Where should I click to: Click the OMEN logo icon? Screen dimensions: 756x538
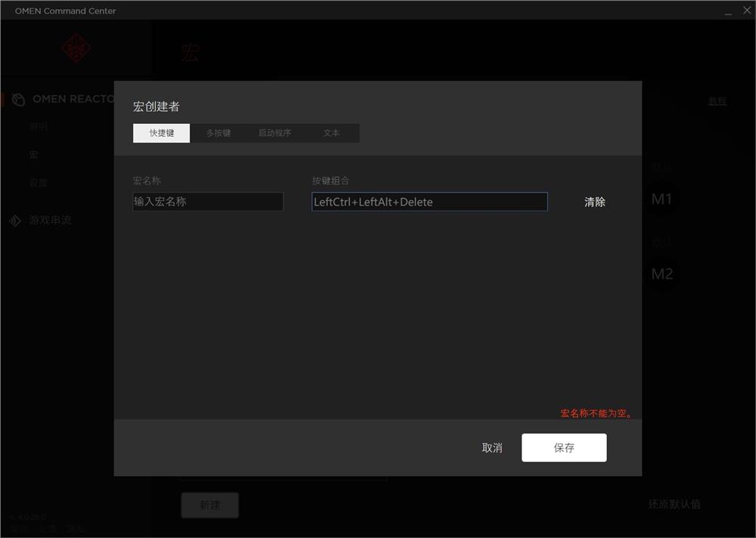pyautogui.click(x=76, y=48)
